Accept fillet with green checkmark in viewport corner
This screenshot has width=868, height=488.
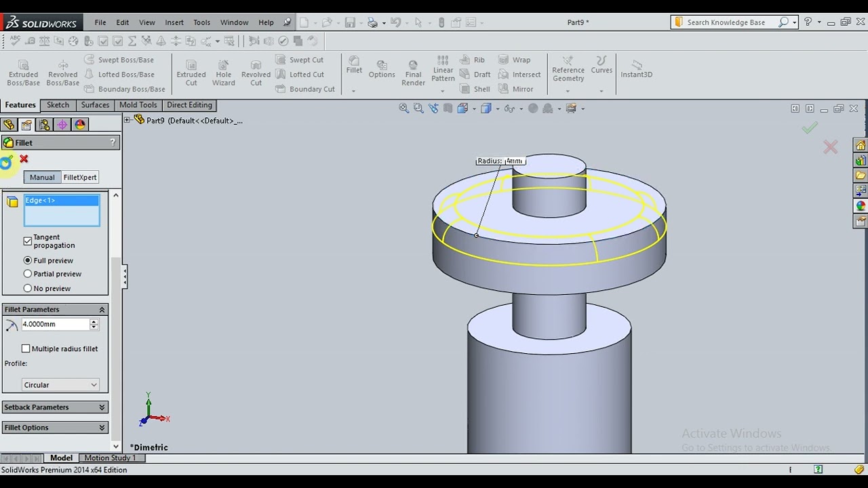point(809,128)
